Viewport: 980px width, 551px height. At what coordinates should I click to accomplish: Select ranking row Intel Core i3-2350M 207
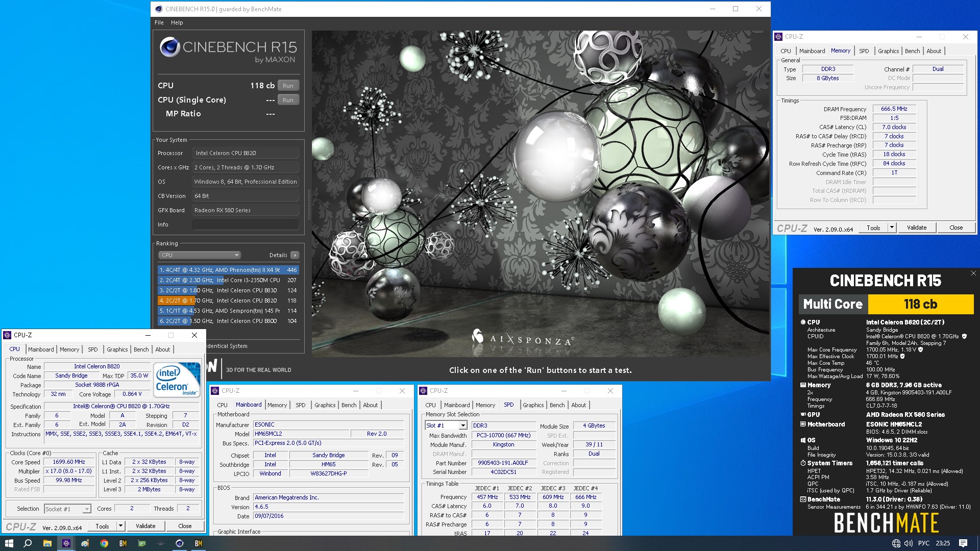coord(228,280)
